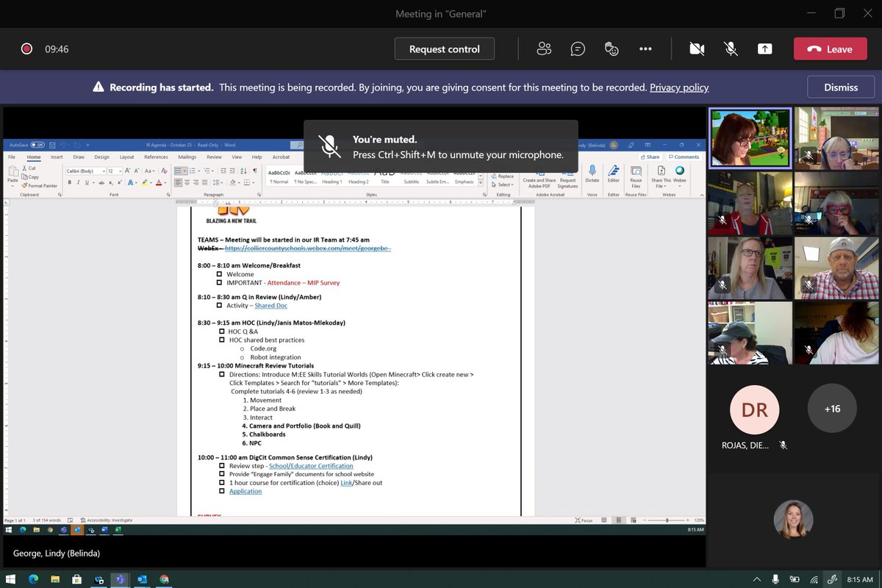Open the bullets list dropdown arrow

[186, 171]
